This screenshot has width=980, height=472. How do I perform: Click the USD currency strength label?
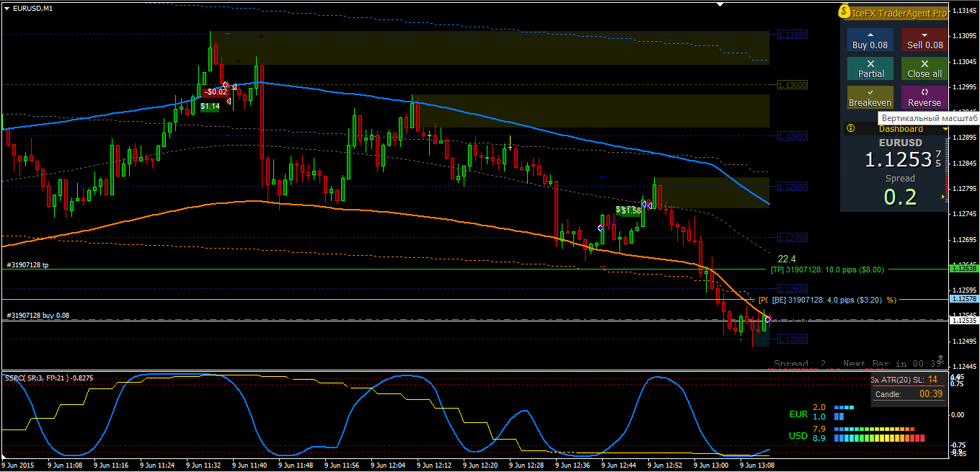798,436
